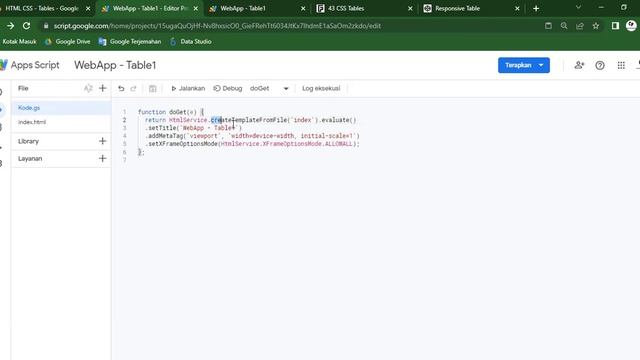Click the setXFrameOptionsMode code line 5

point(252,144)
